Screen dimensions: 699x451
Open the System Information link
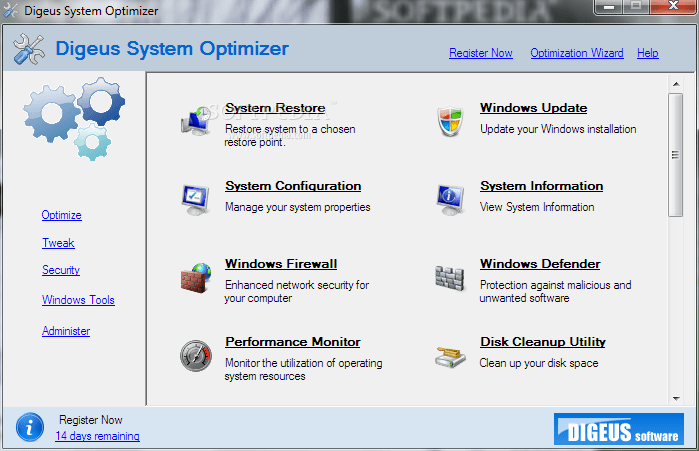[x=542, y=186]
